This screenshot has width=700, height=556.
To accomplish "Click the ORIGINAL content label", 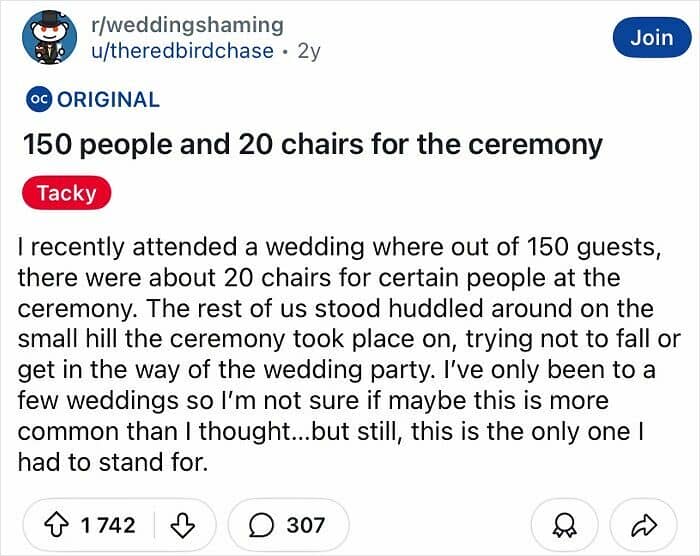I will (x=108, y=100).
